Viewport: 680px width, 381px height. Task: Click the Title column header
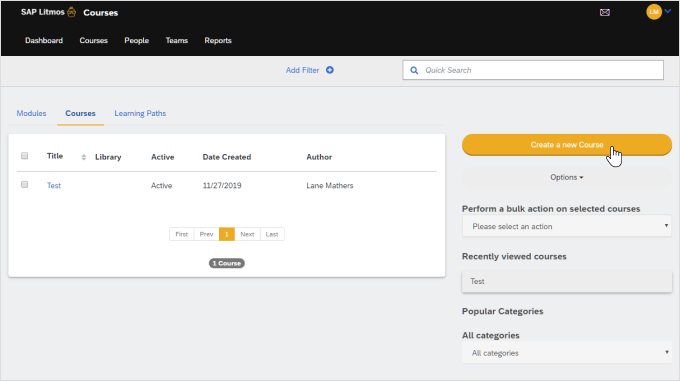[x=55, y=156]
